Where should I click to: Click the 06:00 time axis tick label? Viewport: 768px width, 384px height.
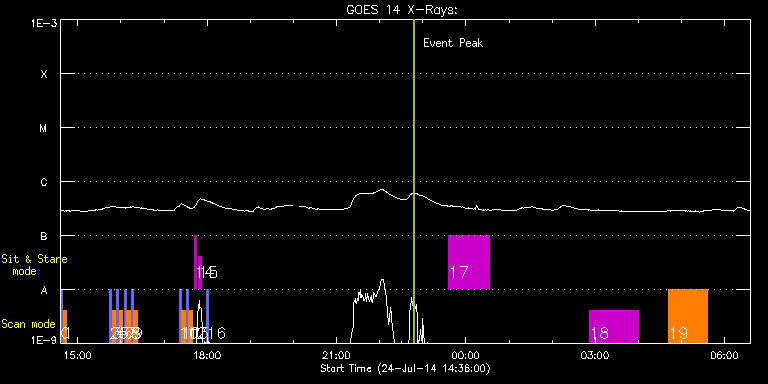point(725,355)
